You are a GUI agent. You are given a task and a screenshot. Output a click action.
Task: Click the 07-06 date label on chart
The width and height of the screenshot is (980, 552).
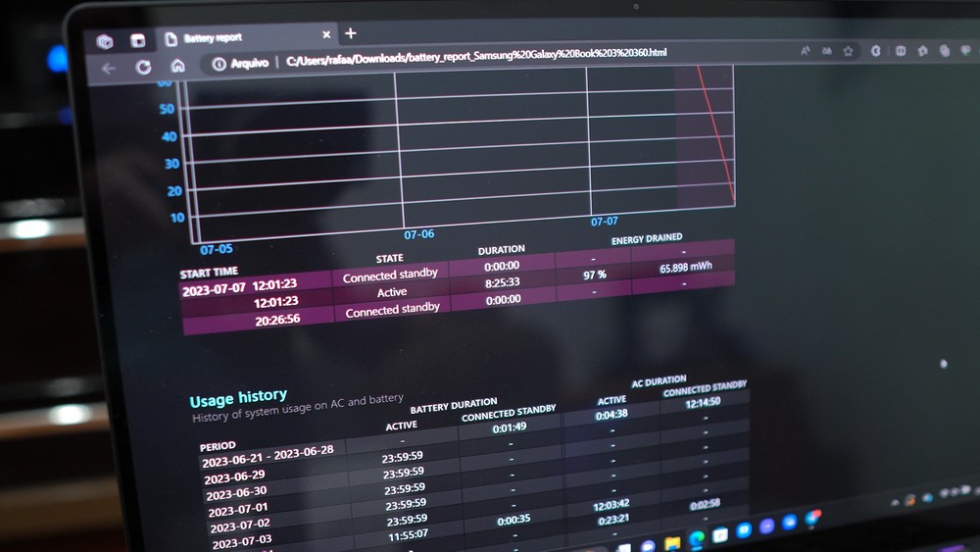(418, 234)
